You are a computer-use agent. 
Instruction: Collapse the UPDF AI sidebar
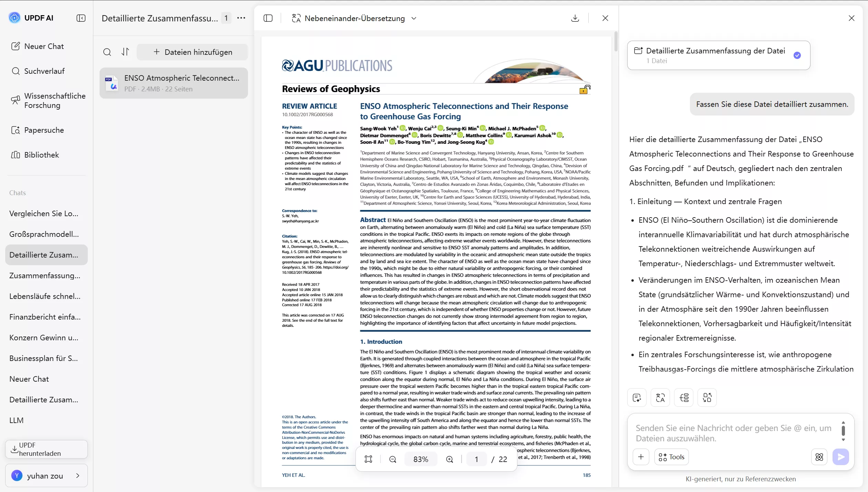click(x=81, y=18)
